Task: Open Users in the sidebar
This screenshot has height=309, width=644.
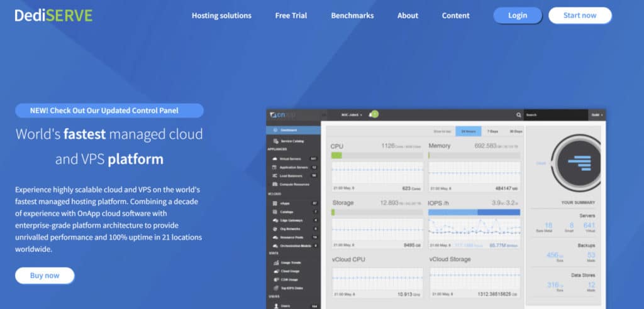Action: tap(286, 305)
